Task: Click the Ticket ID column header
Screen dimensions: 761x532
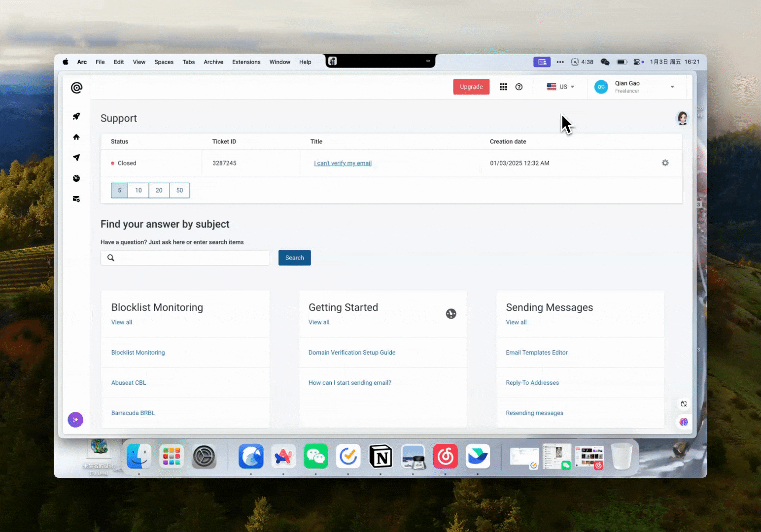Action: tap(224, 141)
